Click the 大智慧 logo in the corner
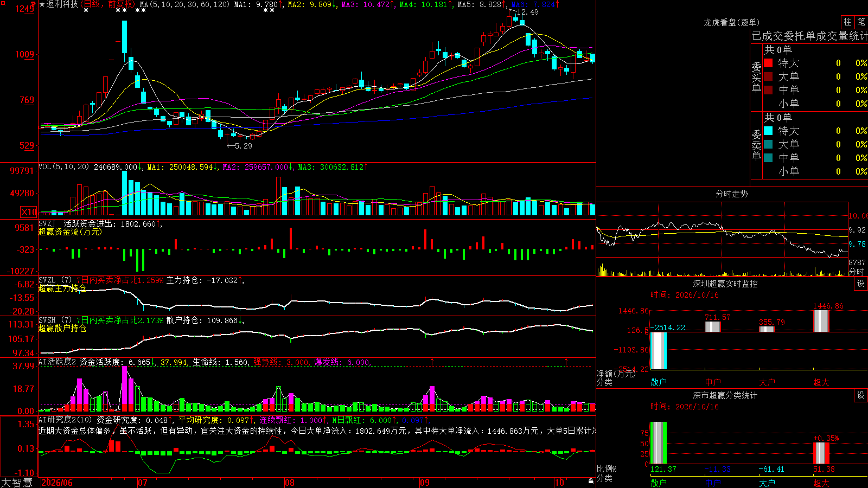The image size is (868, 488). [17, 483]
